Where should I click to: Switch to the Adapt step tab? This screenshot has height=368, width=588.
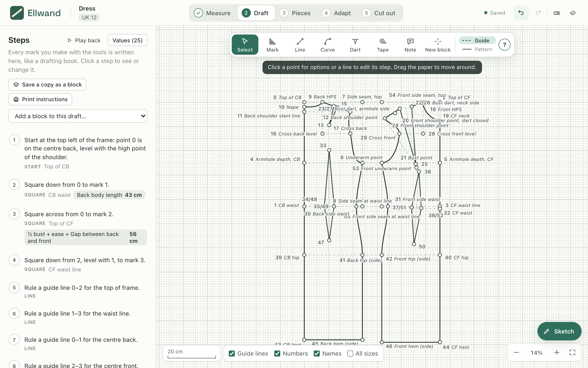tap(336, 13)
